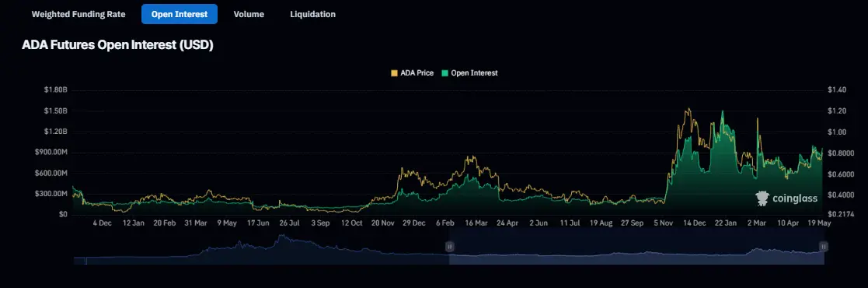Click the $1.20 right axis label
Screen dimensions: 868x288
tap(836, 111)
